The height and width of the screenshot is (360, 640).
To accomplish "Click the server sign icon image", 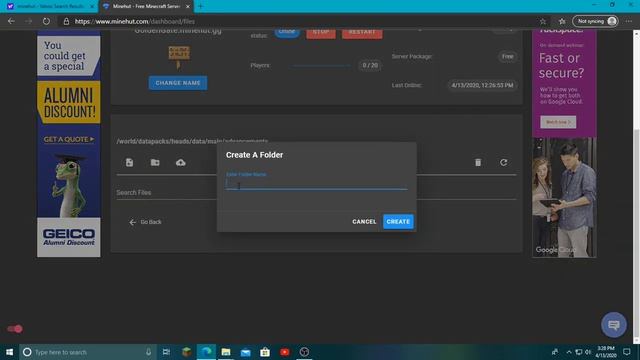I will click(x=178, y=57).
